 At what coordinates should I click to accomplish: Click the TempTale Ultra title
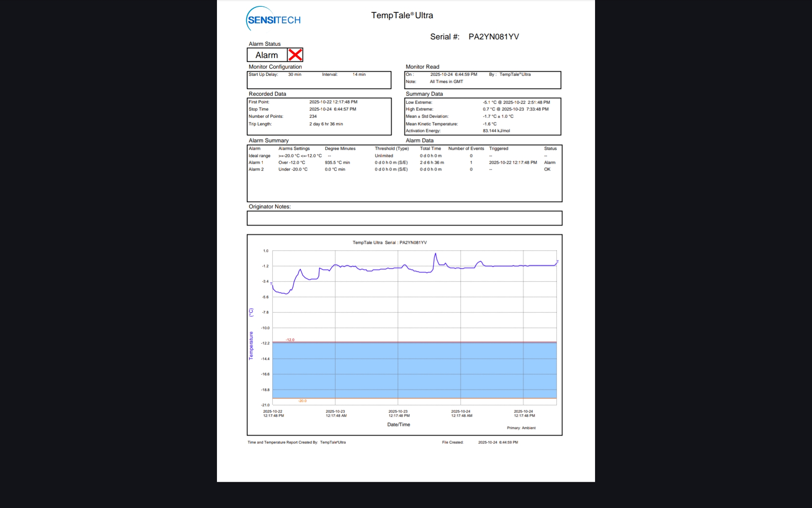click(x=402, y=16)
